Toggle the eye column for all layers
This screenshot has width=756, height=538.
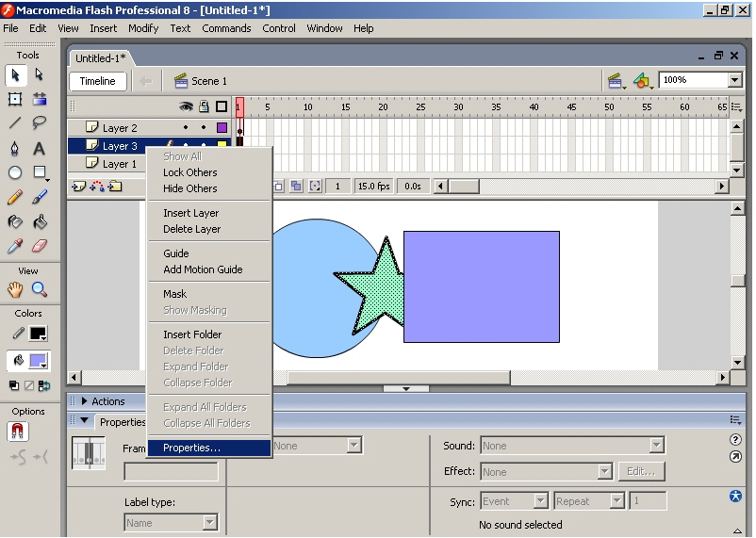tap(186, 106)
